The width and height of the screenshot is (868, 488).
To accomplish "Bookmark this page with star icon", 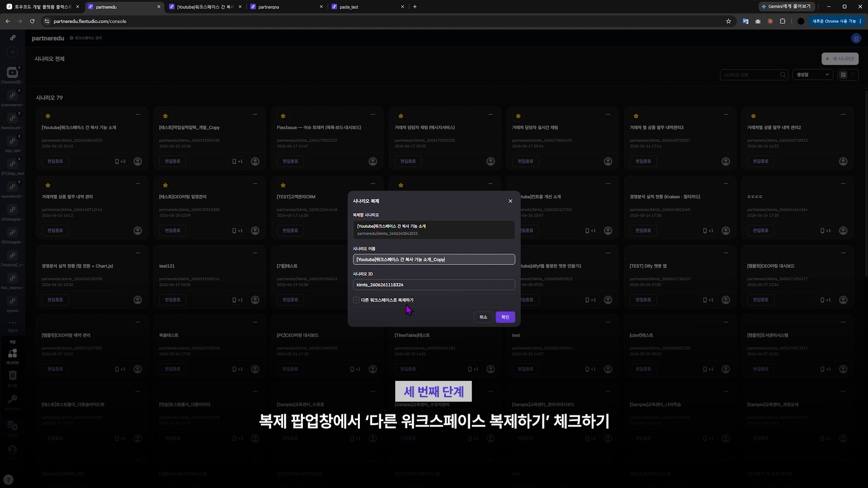I will (728, 21).
